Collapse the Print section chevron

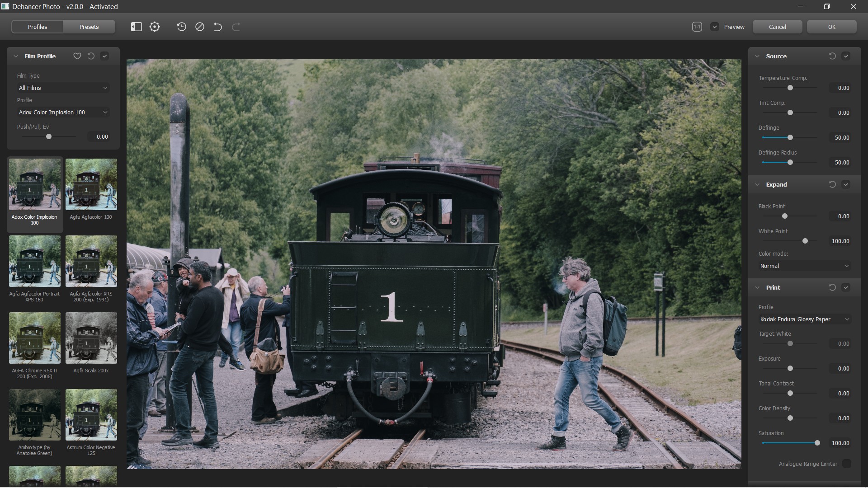757,287
